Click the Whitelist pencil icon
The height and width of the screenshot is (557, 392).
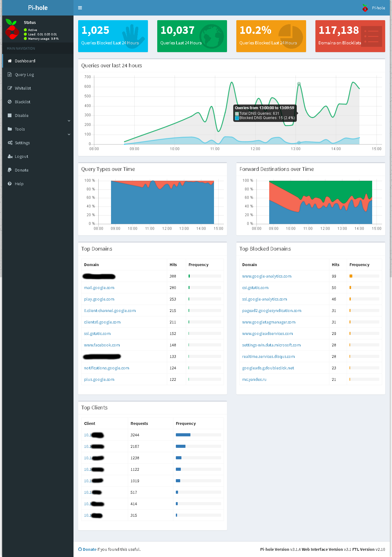pyautogui.click(x=10, y=88)
